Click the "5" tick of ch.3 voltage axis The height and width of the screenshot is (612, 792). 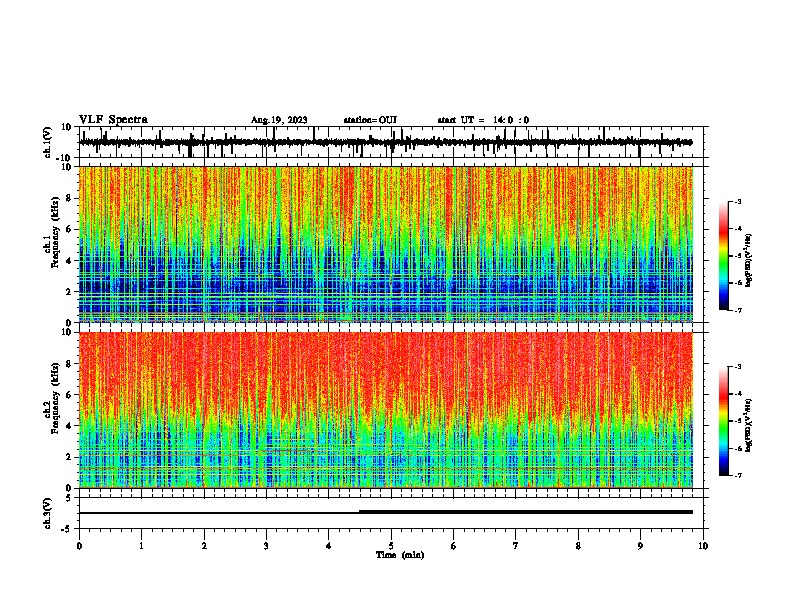tap(69, 498)
